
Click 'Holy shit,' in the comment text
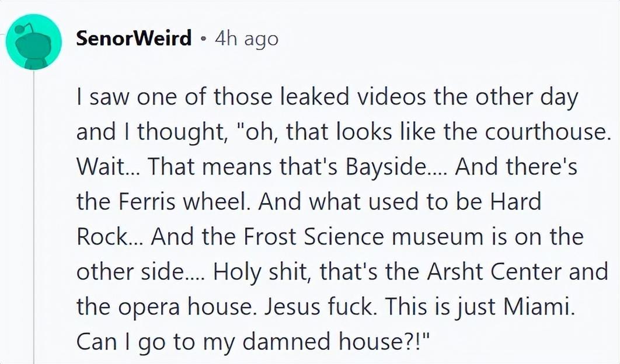(x=261, y=272)
